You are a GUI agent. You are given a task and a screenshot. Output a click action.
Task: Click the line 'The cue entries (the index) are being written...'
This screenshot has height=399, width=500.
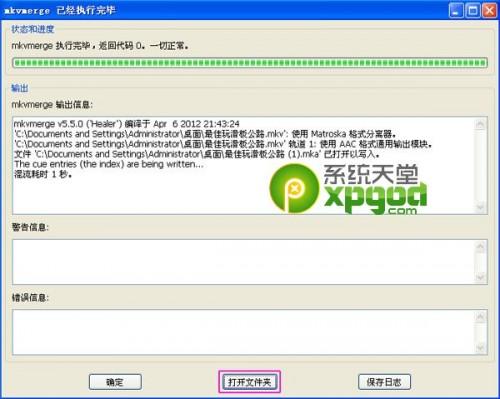pos(109,164)
